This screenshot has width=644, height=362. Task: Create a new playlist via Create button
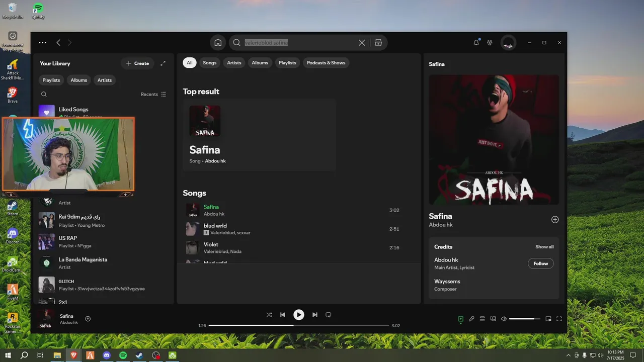click(137, 63)
